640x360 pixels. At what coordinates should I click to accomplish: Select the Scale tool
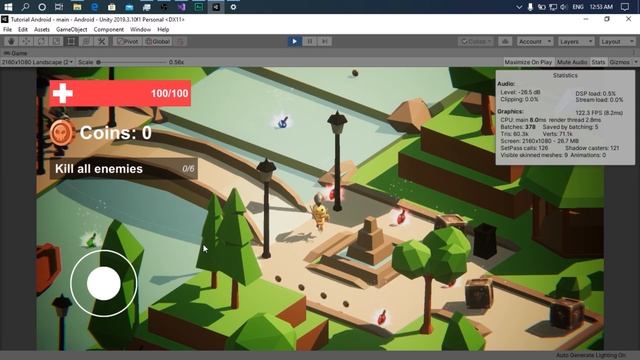(56, 41)
